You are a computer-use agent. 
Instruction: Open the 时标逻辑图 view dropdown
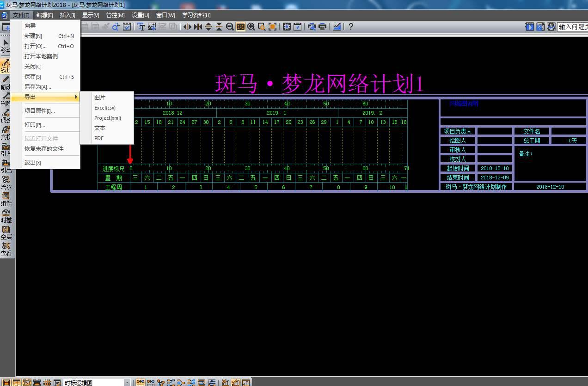pos(127,382)
